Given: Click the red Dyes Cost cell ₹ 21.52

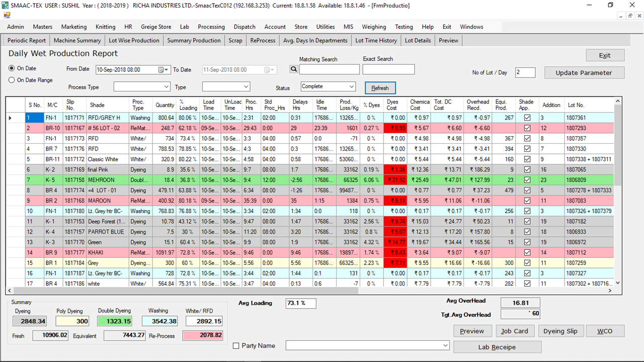Looking at the screenshot, I should (x=395, y=180).
